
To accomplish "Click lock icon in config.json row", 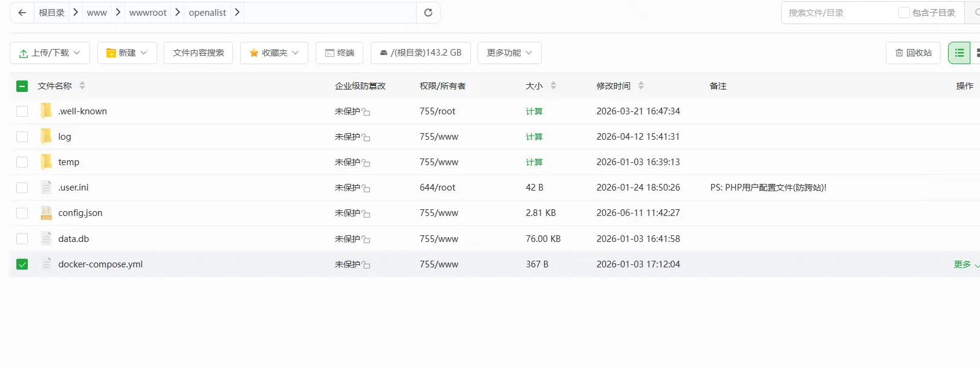I will 366,214.
